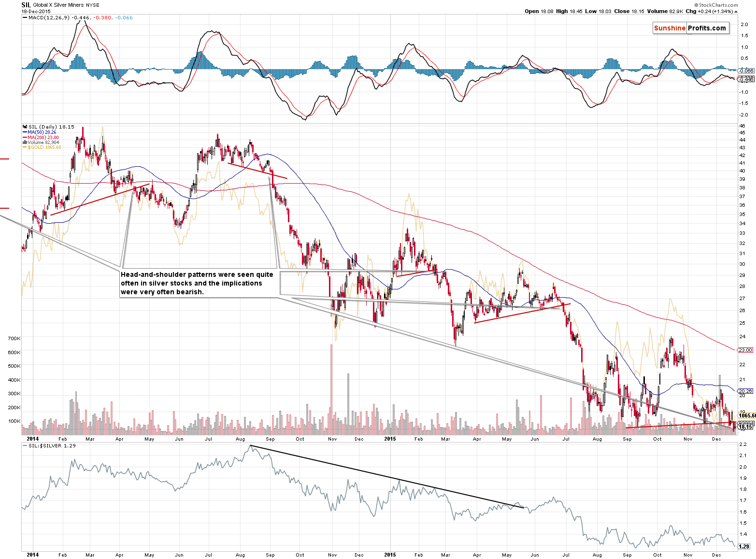Click the 1065.60 gold price tag

[747, 416]
